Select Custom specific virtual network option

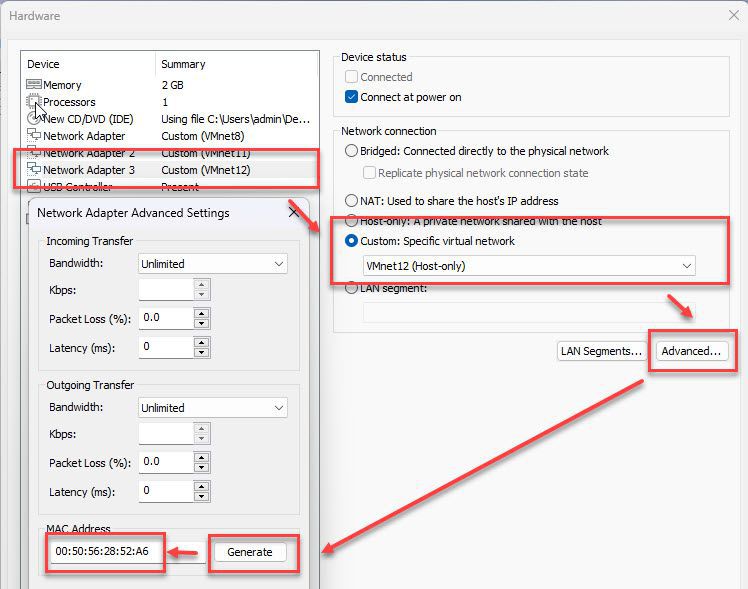coord(351,241)
